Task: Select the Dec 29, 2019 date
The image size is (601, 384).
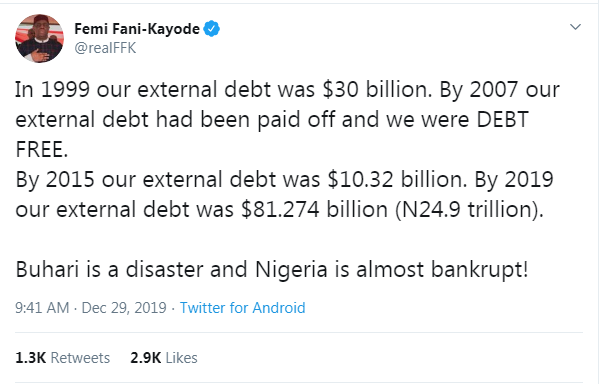Action: click(124, 308)
